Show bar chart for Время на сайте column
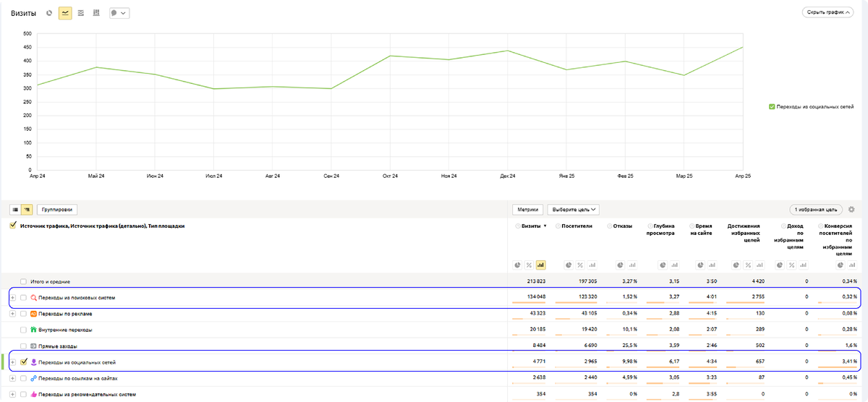Image resolution: width=868 pixels, height=402 pixels. tap(712, 265)
